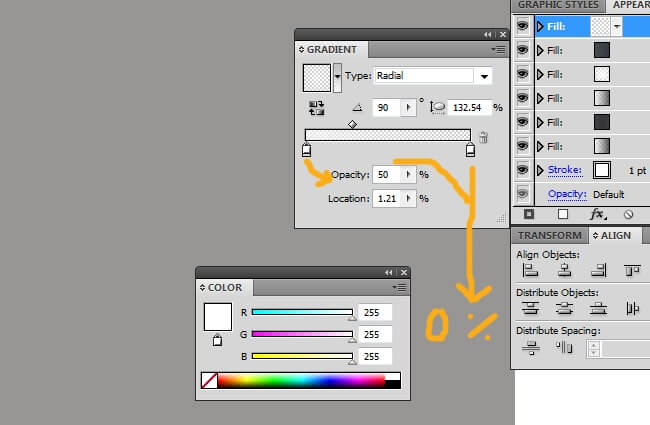Viewport: 650px width, 425px height.
Task: Click the Opacity link in Appearance panel
Action: pyautogui.click(x=567, y=194)
